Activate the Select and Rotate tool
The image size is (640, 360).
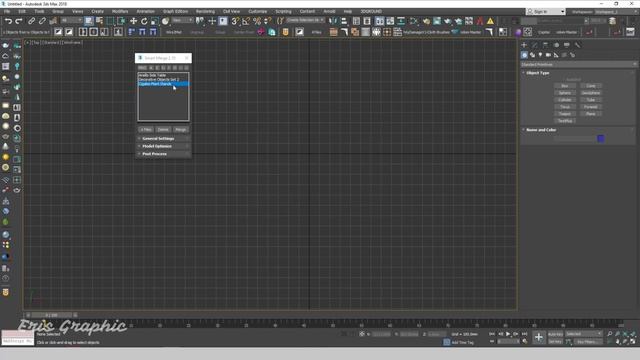pyautogui.click(x=144, y=21)
